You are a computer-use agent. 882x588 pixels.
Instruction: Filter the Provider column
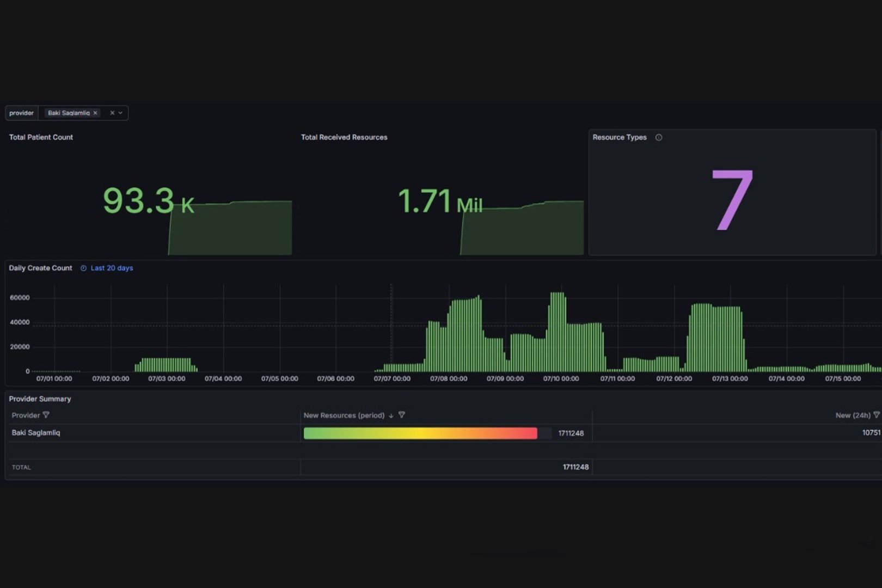(x=46, y=415)
